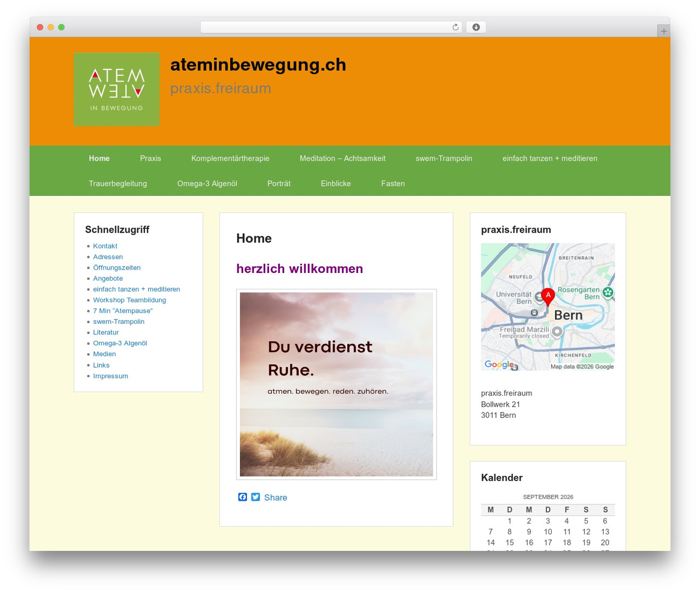Follow the Medien sidebar link
Viewport: 700px width, 593px height.
(x=104, y=354)
